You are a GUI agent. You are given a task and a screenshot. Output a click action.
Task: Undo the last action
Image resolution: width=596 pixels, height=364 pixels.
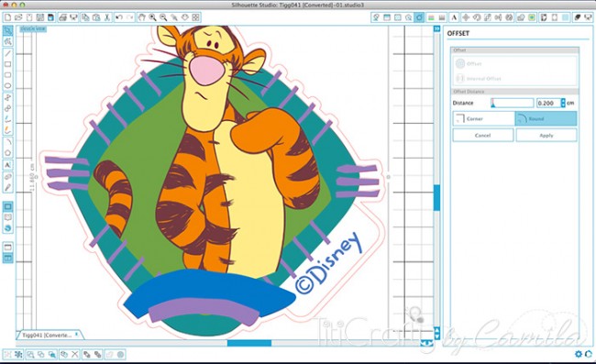[x=119, y=17]
